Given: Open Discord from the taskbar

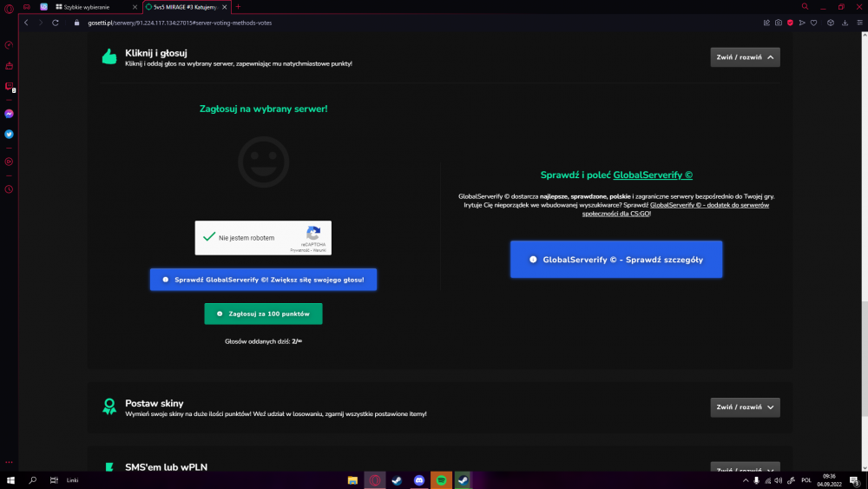Looking at the screenshot, I should [x=419, y=480].
